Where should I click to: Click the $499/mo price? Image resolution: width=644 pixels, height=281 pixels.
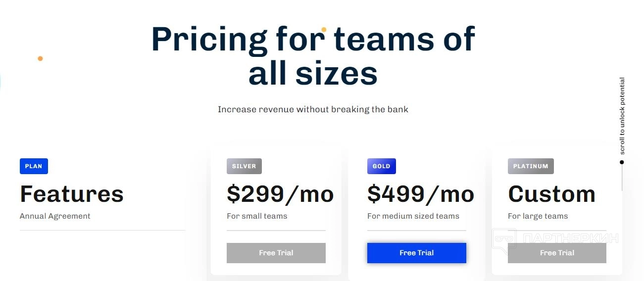pyautogui.click(x=421, y=194)
